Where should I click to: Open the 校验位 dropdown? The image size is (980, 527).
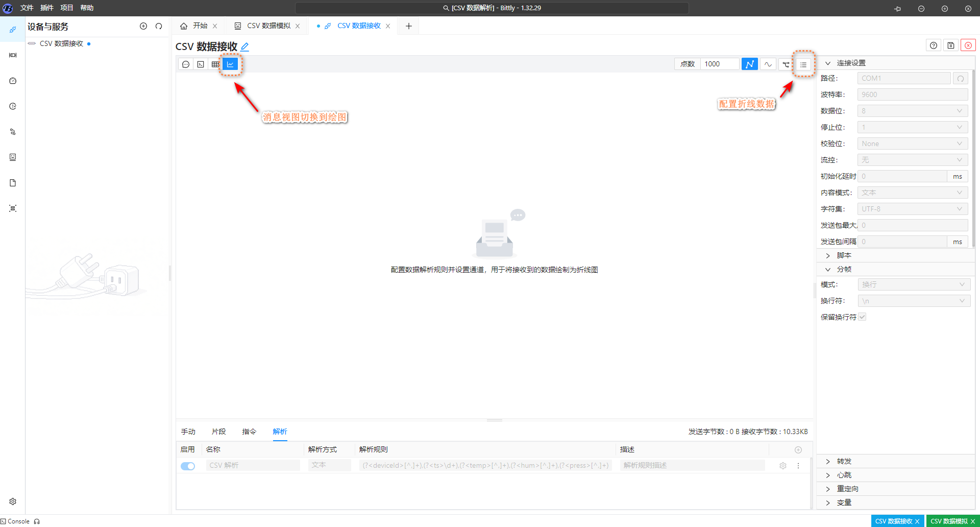[912, 143]
